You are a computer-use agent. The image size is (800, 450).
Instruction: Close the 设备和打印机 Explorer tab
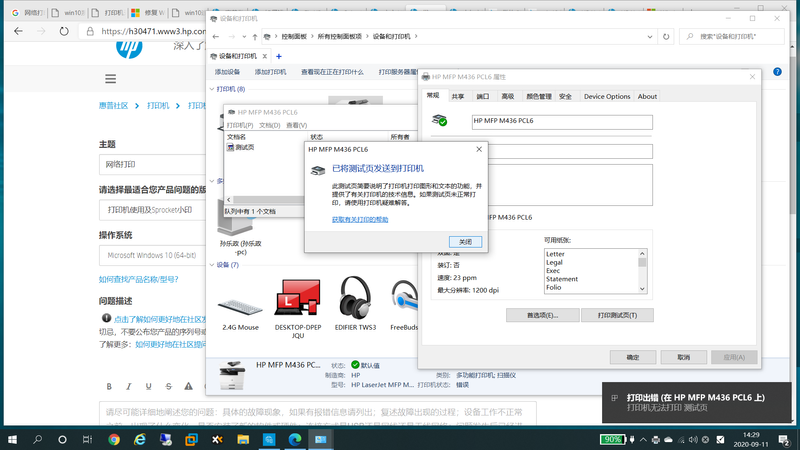[264, 56]
